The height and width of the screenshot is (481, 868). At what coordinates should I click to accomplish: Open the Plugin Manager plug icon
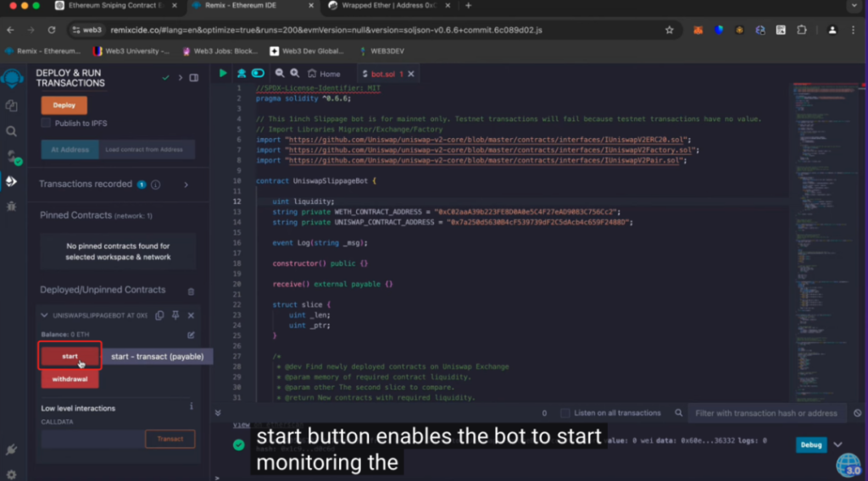[x=12, y=450]
